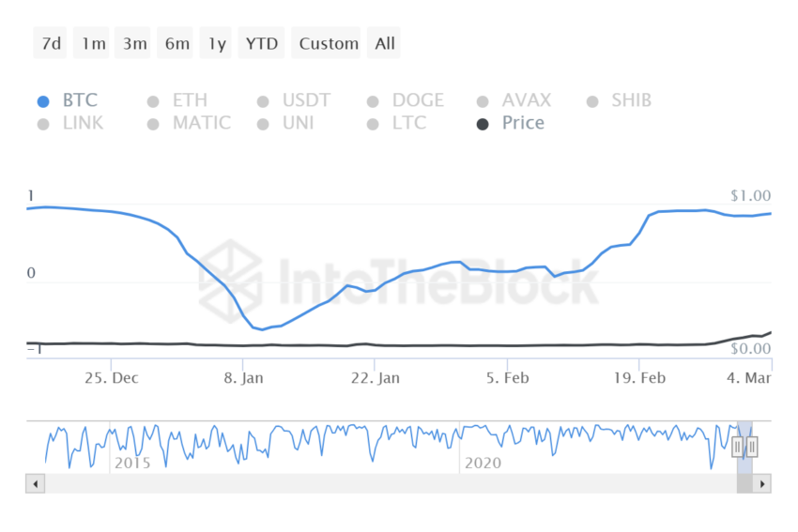Screen dimensions: 798x532
Task: Toggle the Price series legend
Action: coord(511,123)
